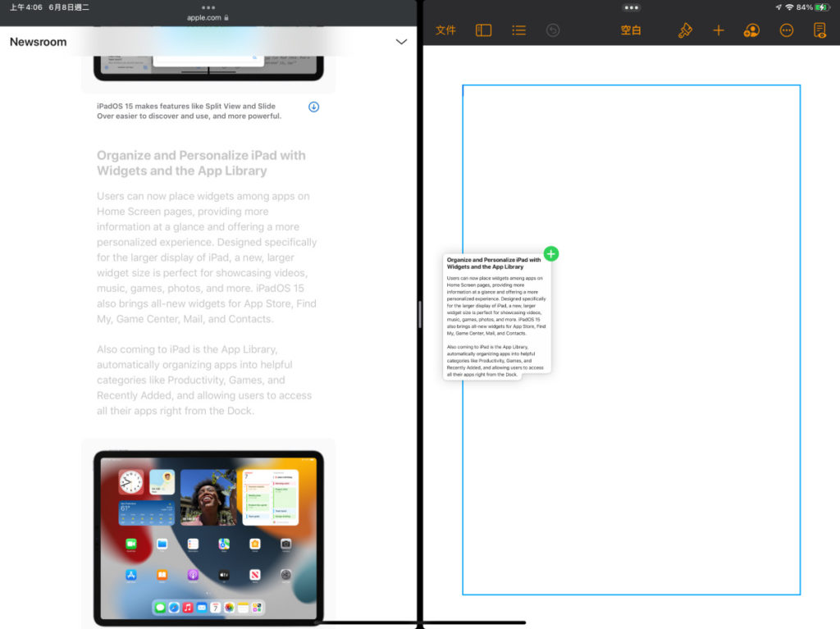Tap the apple.com address bar

(208, 18)
